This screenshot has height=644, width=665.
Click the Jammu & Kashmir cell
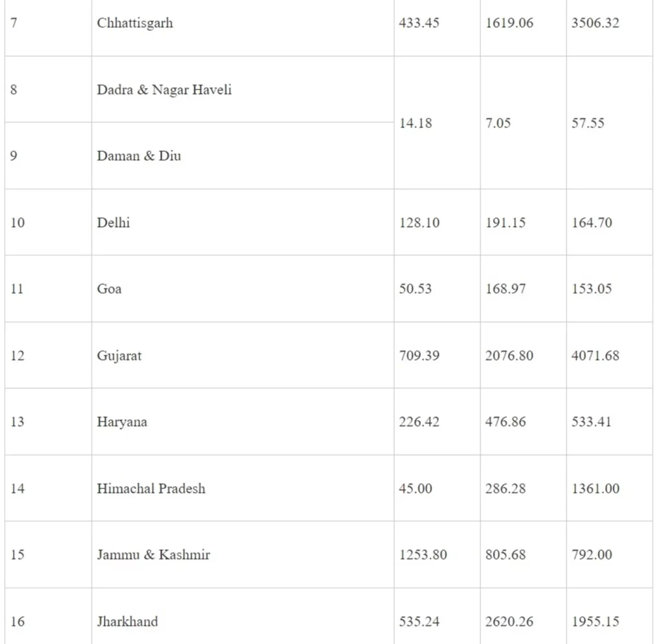154,555
